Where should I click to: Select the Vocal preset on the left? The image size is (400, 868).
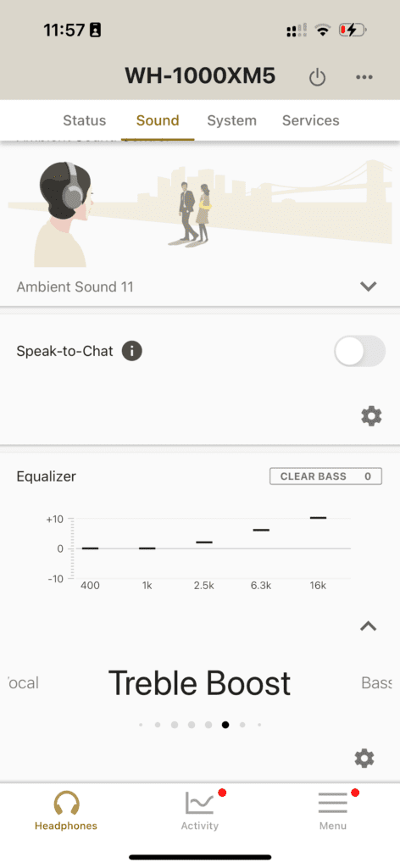click(x=23, y=682)
